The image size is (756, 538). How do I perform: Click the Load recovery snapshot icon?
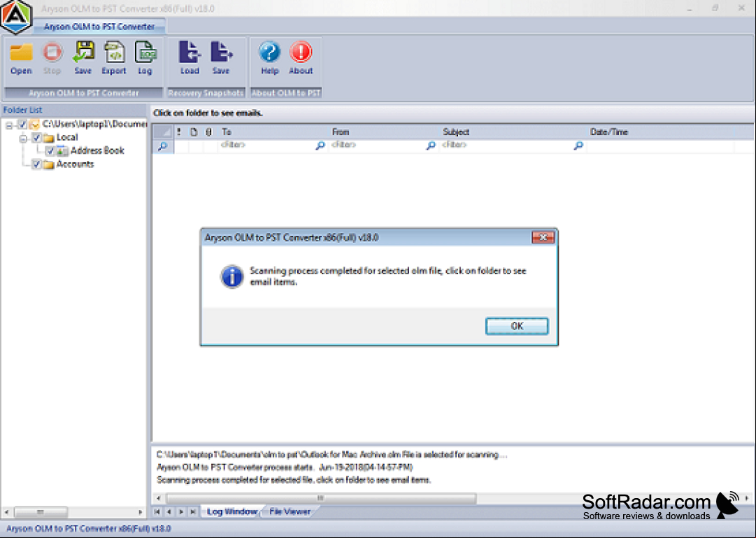190,58
